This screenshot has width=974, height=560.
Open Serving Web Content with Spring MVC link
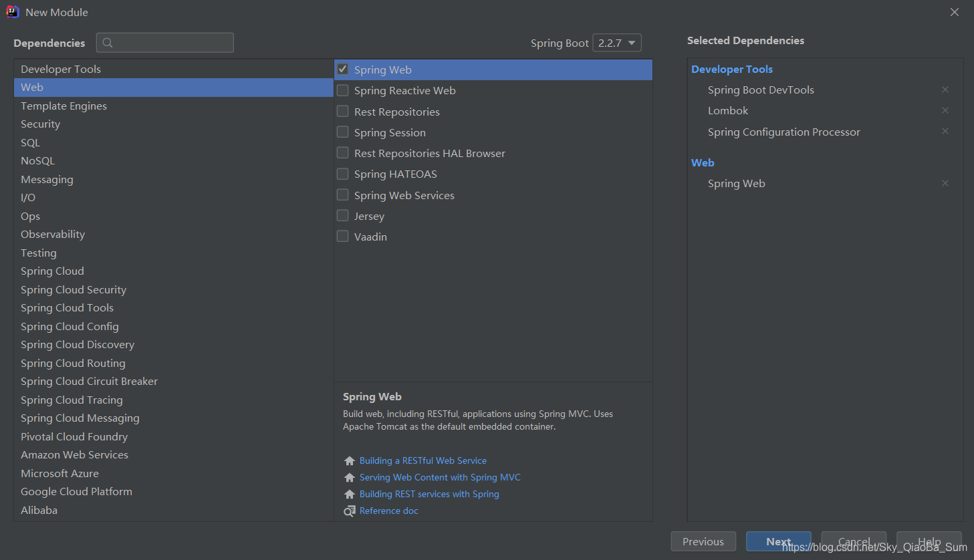tap(440, 478)
